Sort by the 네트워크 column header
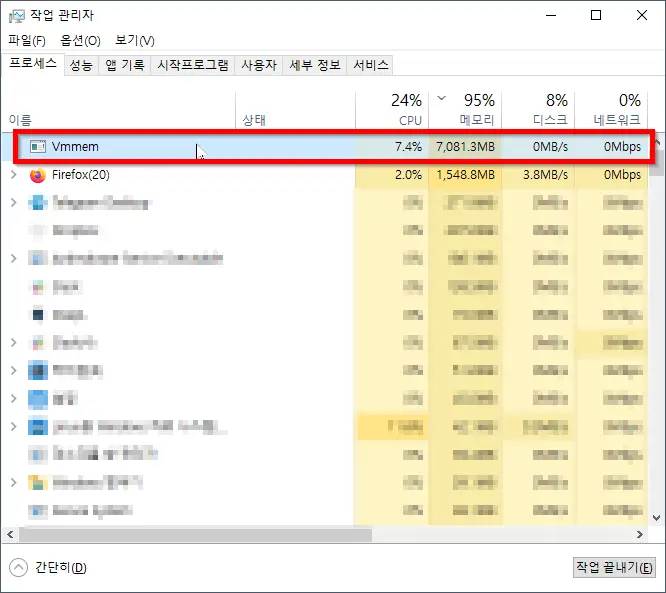The height and width of the screenshot is (593, 666). [611, 110]
